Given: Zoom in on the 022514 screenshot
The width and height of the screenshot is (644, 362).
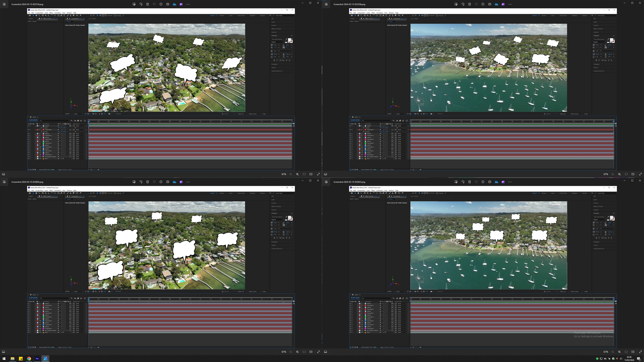Looking at the screenshot, I should coord(298,174).
